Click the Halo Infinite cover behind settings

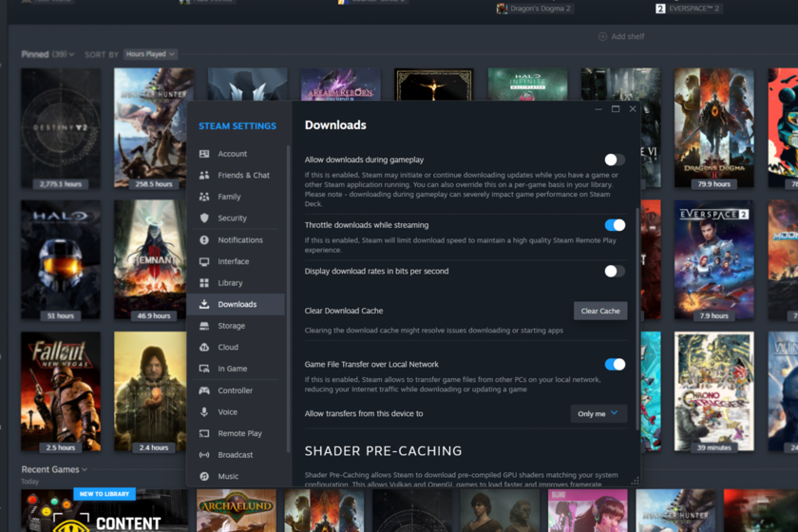(528, 85)
